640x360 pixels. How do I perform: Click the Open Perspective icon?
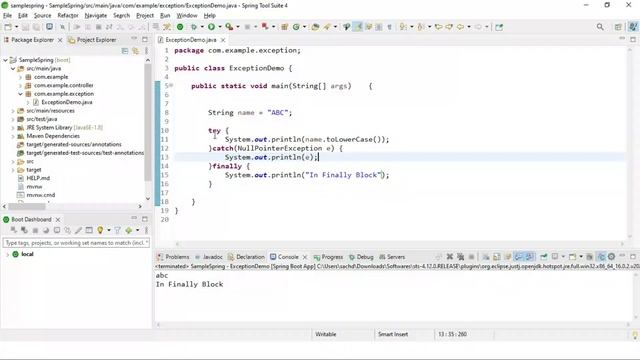[618, 27]
